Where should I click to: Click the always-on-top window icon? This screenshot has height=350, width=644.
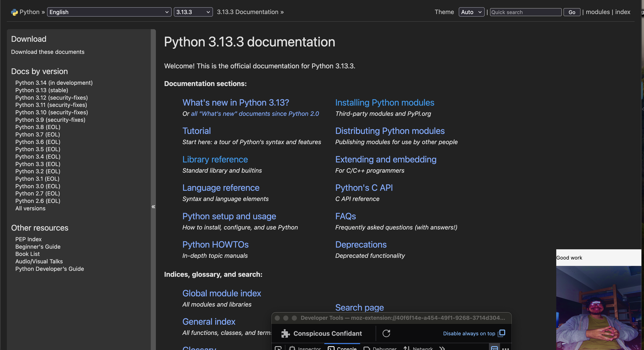[502, 333]
